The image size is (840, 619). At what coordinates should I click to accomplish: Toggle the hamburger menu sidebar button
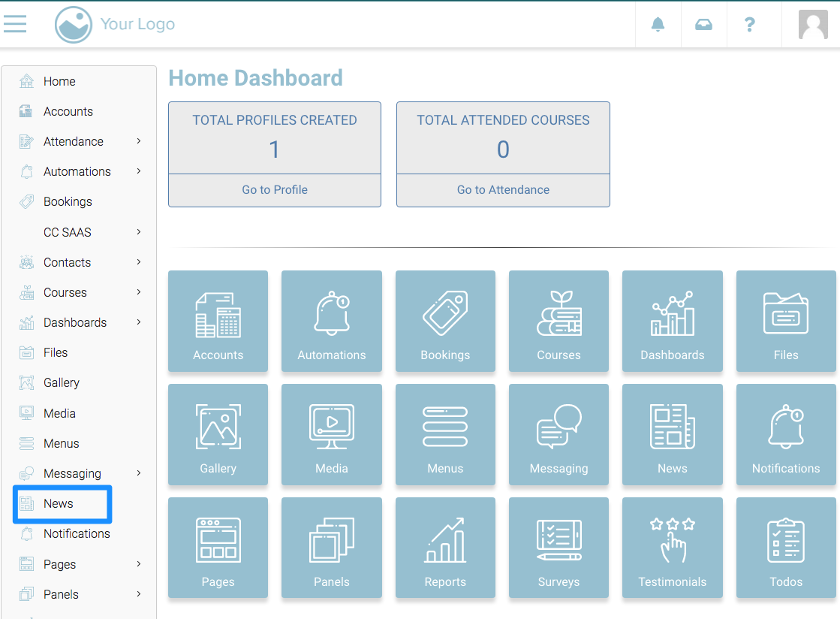point(15,24)
